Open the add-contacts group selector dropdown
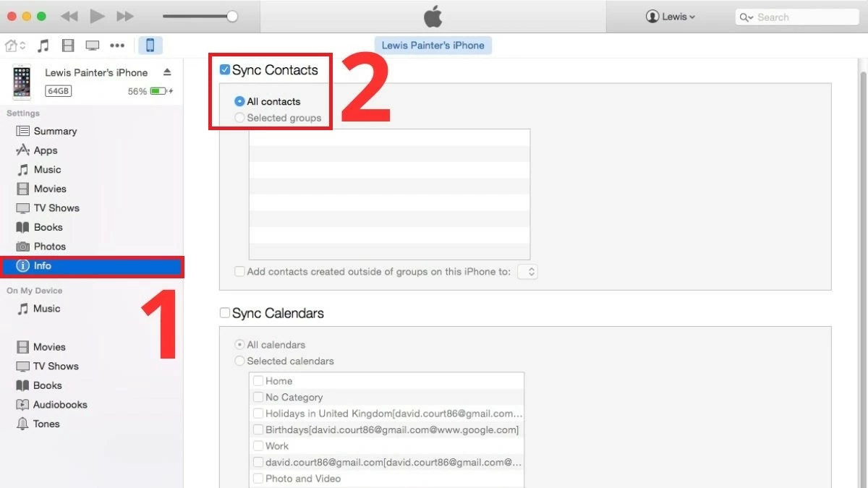This screenshot has height=488, width=868. (x=527, y=272)
